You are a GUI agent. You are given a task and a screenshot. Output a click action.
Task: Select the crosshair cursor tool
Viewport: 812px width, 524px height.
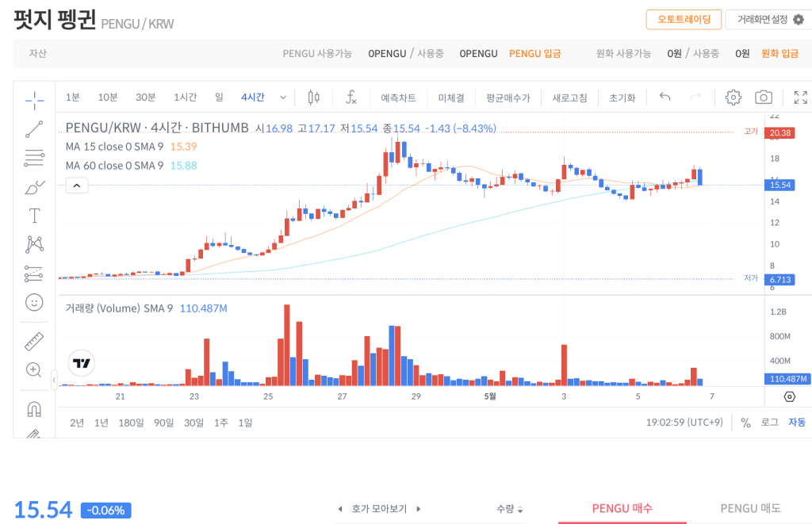coord(34,100)
